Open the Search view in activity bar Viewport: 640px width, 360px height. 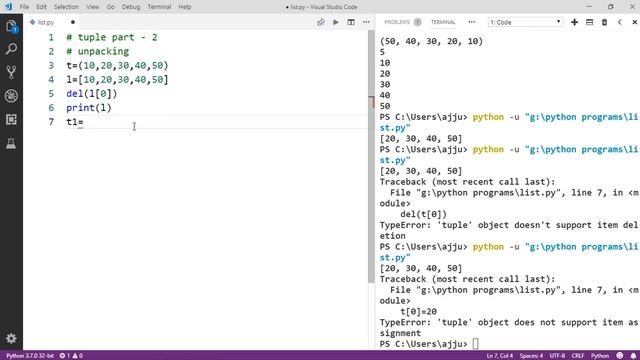[x=11, y=49]
